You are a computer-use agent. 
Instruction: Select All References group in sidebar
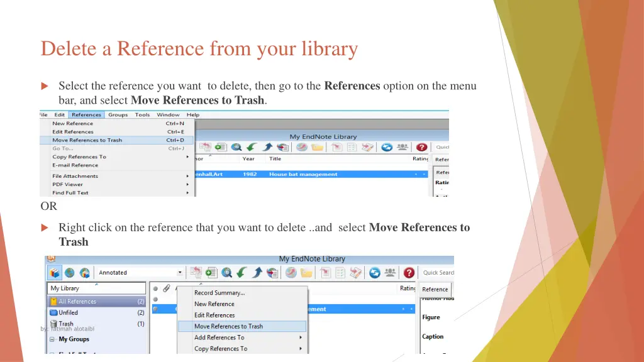click(97, 301)
